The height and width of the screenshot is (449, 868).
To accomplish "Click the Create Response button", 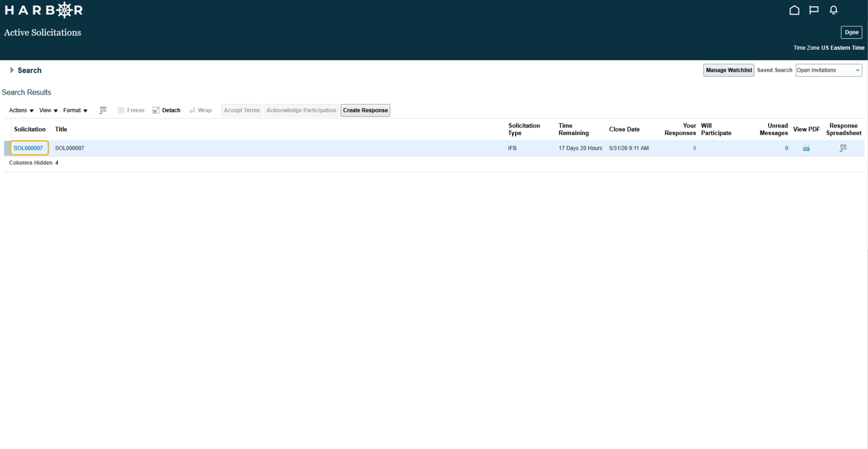I will coord(365,110).
